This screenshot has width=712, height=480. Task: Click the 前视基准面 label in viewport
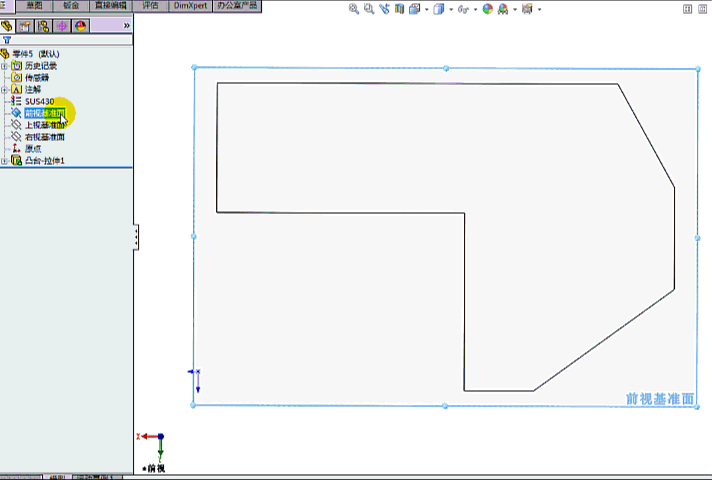[660, 399]
